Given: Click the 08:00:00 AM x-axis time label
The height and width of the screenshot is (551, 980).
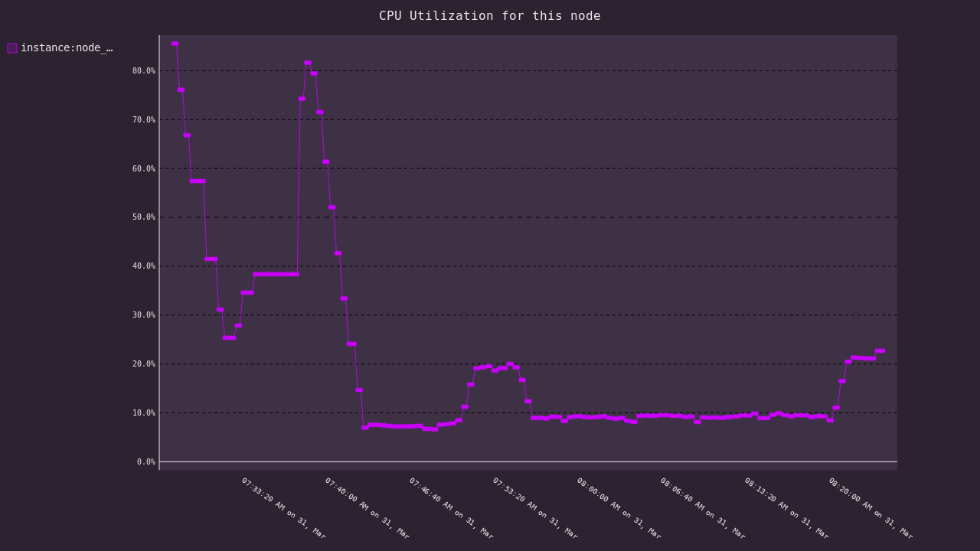Looking at the screenshot, I should (619, 508).
